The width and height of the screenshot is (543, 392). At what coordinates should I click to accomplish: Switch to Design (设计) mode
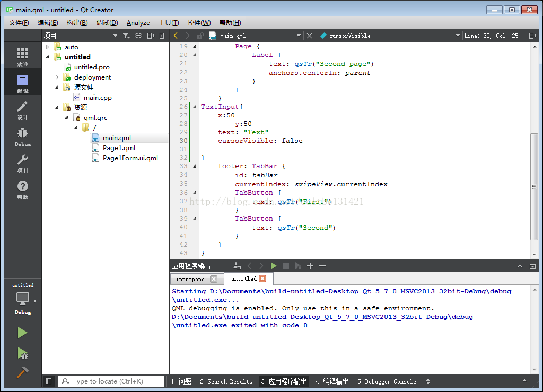[x=22, y=110]
